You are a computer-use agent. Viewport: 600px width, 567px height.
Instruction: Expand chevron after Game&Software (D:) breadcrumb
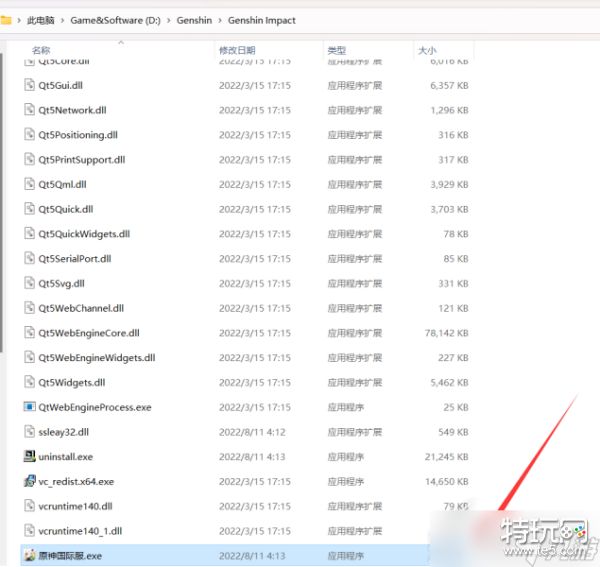169,20
